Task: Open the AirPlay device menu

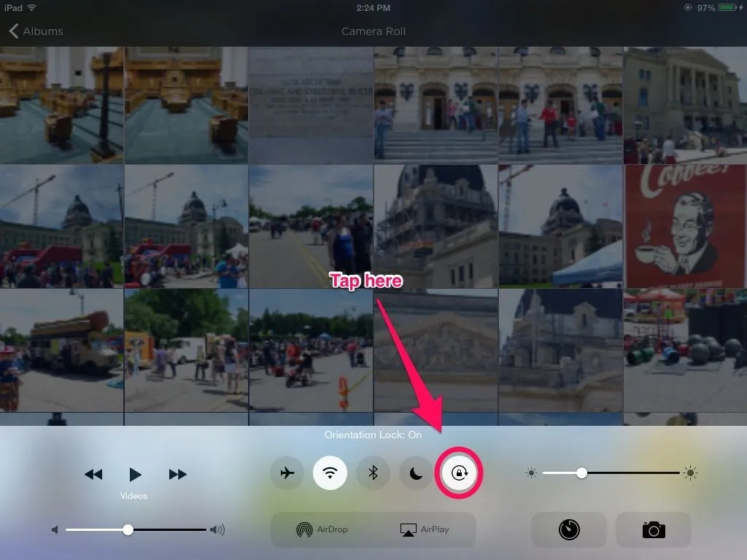Action: click(425, 530)
